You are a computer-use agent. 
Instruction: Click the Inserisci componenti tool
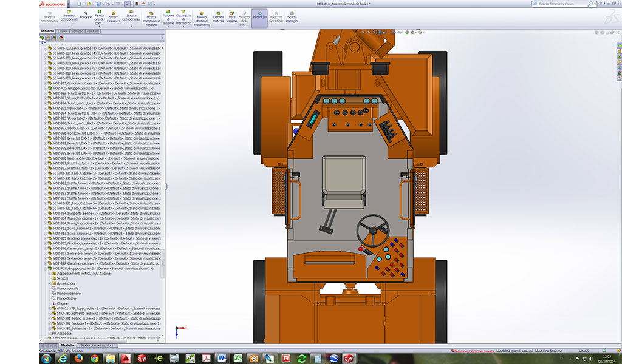tap(69, 16)
